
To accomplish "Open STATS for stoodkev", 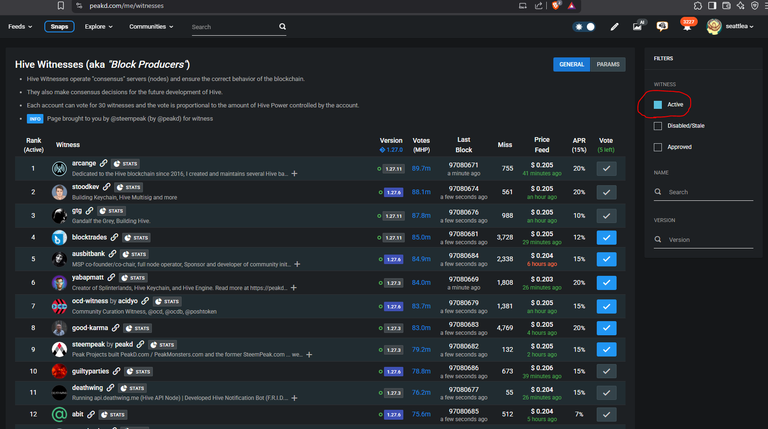I will click(129, 187).
